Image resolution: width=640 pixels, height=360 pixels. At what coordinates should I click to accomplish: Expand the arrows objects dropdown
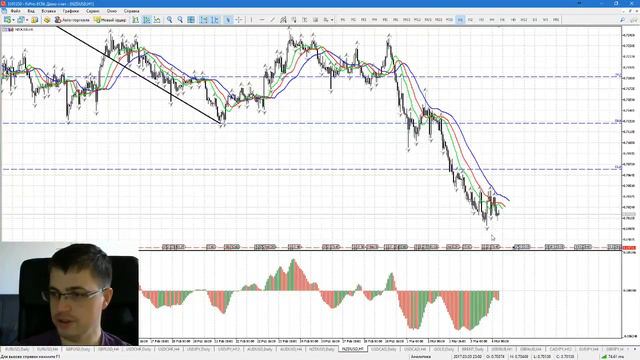(x=332, y=20)
